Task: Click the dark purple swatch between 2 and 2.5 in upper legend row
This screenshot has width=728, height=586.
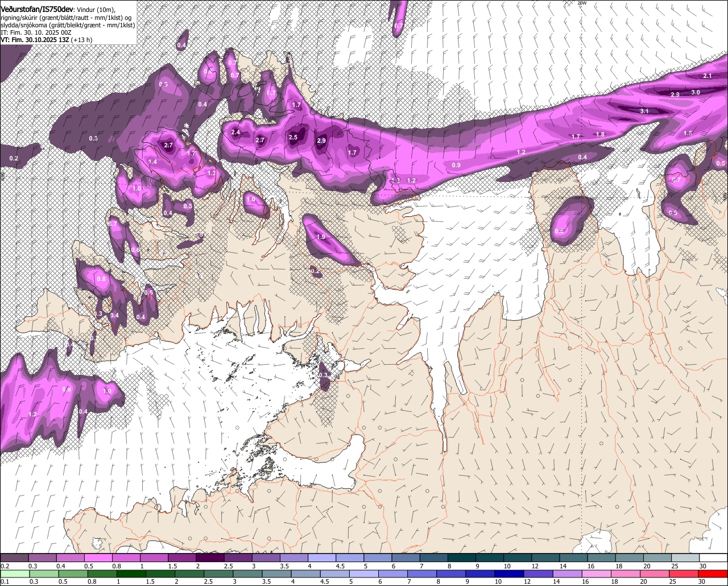Action: tap(210, 558)
